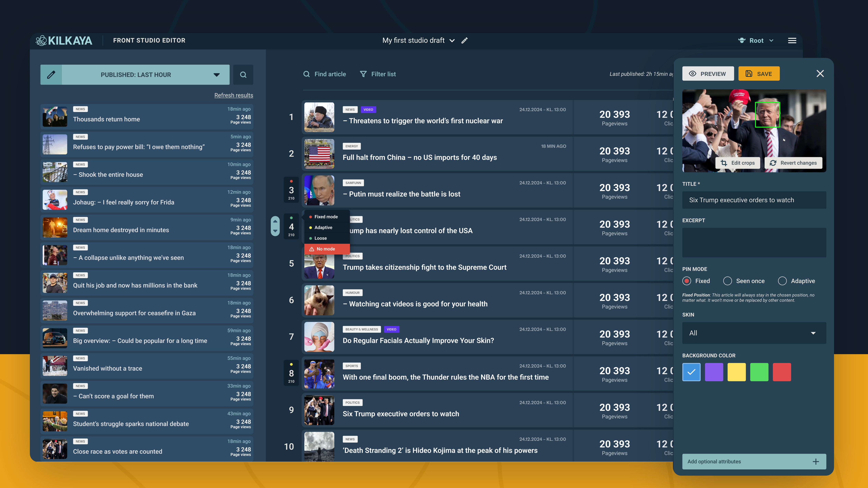Open Dream home destroyed in minutes article
This screenshot has height=488, width=868.
(x=147, y=227)
